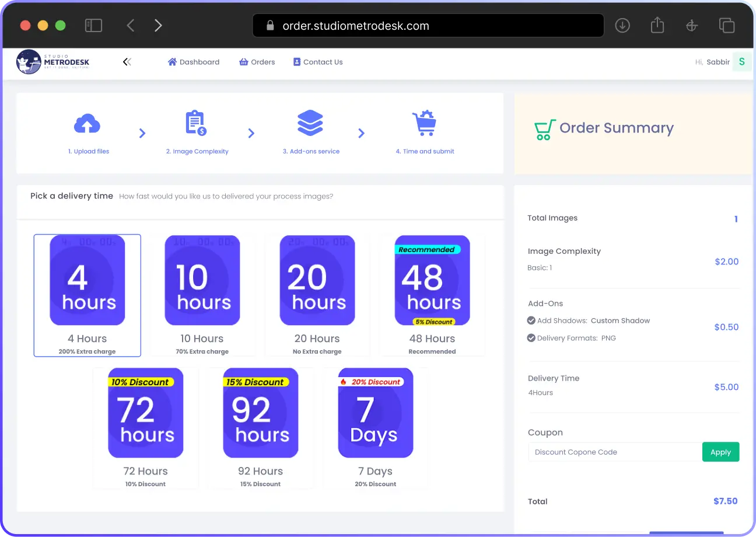Open the browser tab overview icon

[x=726, y=26]
